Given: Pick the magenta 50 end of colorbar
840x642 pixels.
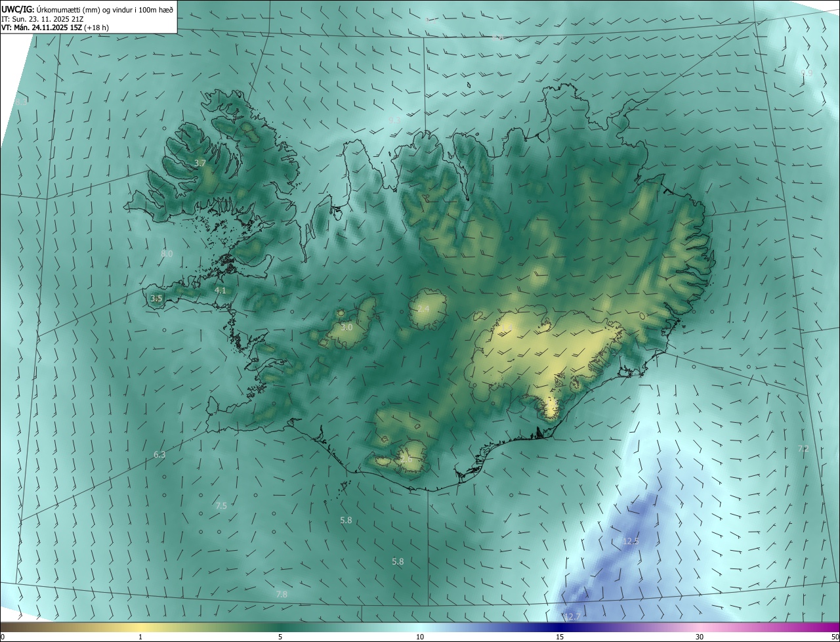Looking at the screenshot, I should tap(835, 637).
